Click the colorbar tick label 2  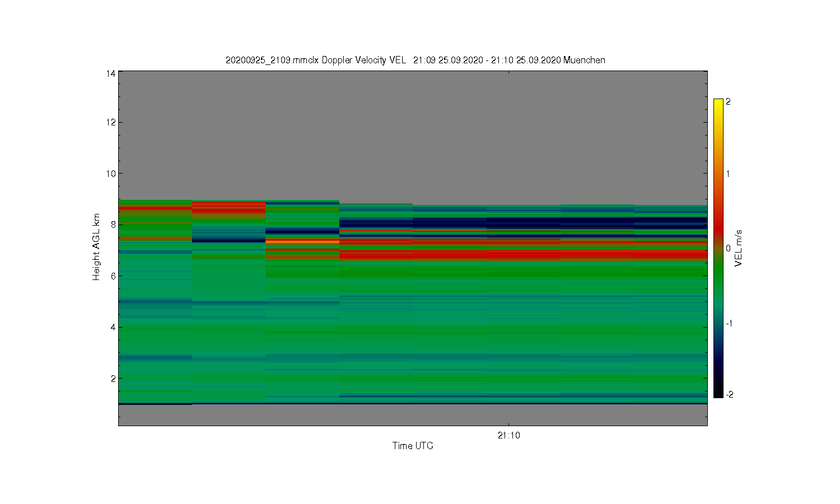pyautogui.click(x=728, y=102)
